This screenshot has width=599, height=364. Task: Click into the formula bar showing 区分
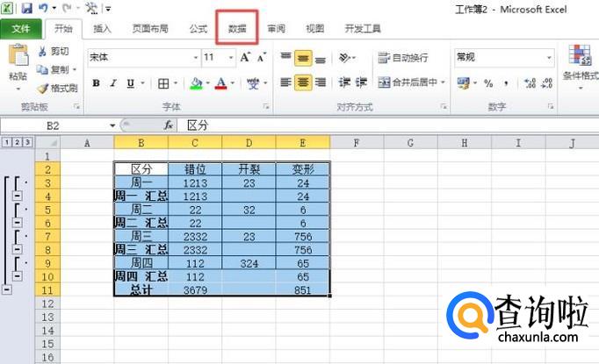coord(387,125)
